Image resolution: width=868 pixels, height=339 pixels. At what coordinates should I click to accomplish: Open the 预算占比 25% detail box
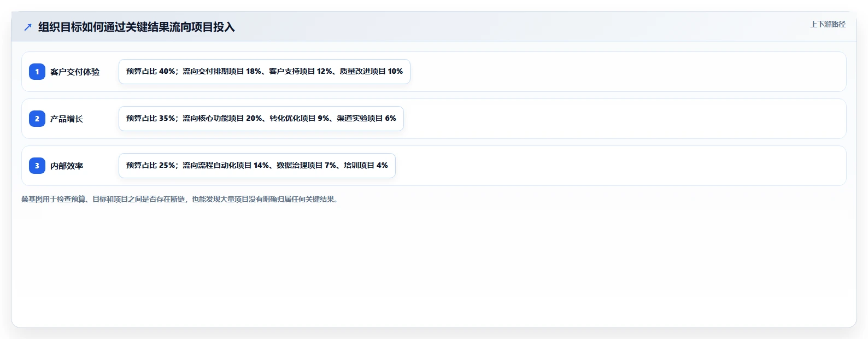(257, 166)
